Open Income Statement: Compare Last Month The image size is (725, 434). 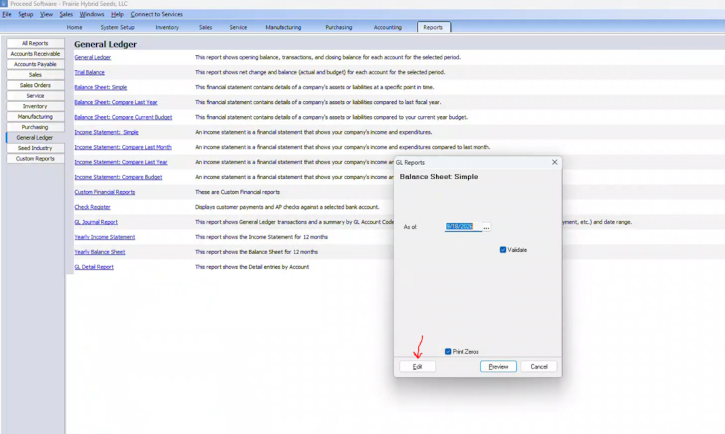(x=123, y=147)
